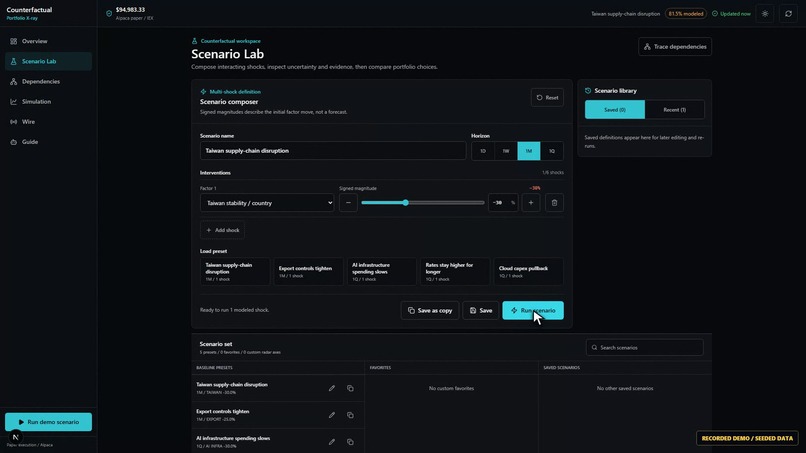806x453 pixels.
Task: Click the Scenario library history icon
Action: 588,90
